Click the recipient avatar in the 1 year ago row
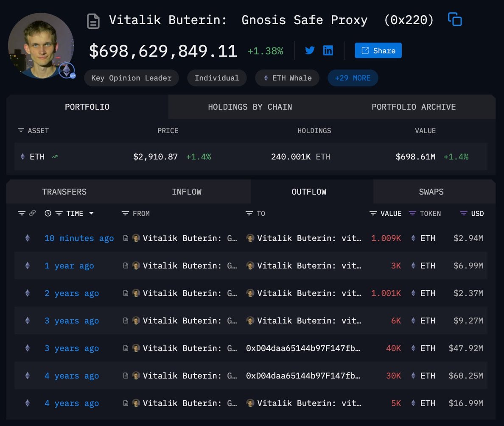This screenshot has height=426, width=504. pyautogui.click(x=250, y=266)
